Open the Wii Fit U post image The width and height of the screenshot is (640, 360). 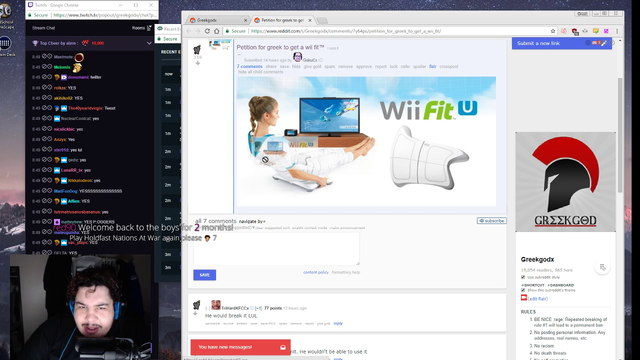(366, 141)
